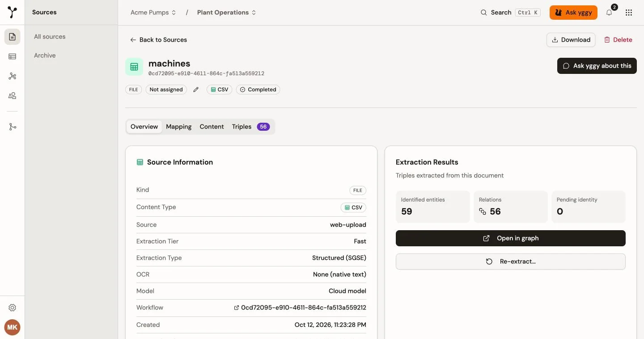Click the Not assigned badge
The width and height of the screenshot is (644, 339).
[166, 90]
